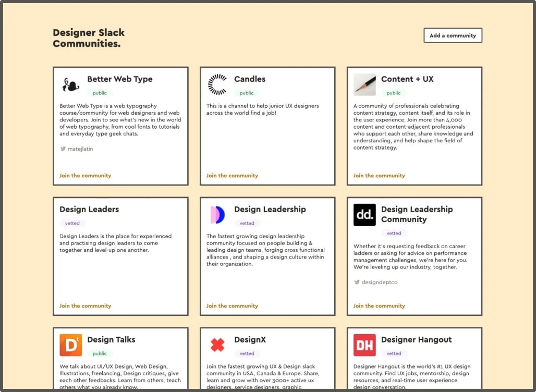Click the public badge on Candles card
Viewport: 536px width, 392px height.
[x=246, y=93]
